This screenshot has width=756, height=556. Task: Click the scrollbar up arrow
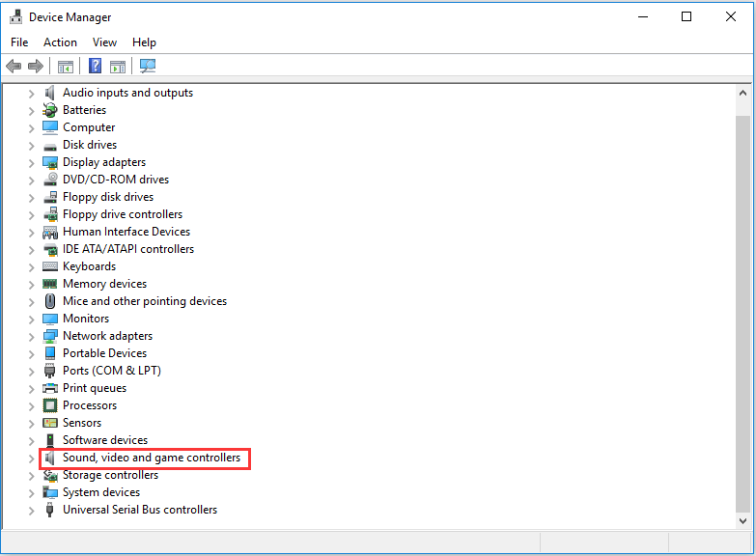tap(742, 93)
